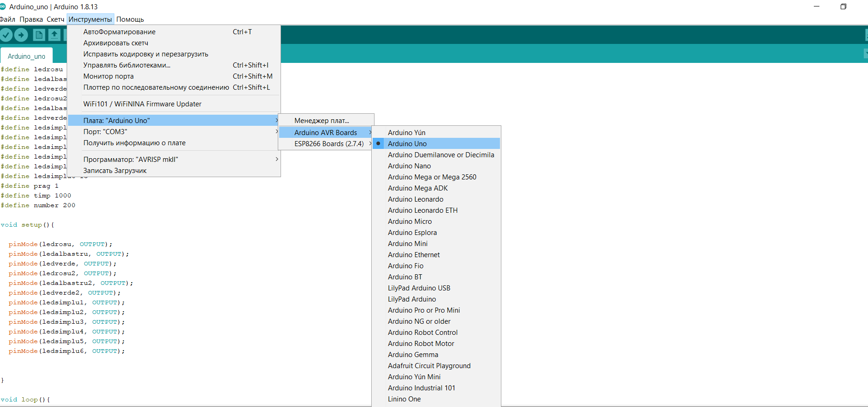The width and height of the screenshot is (868, 407).
Task: Click the Verify (checkmark) toolbar icon
Action: pos(6,35)
